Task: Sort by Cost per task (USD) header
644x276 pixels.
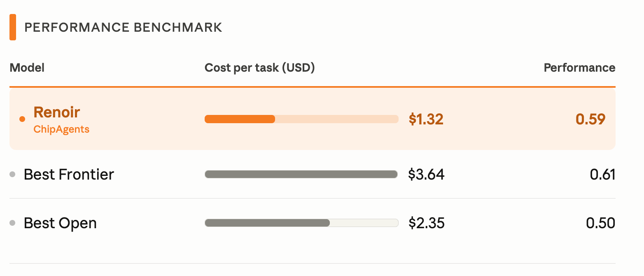Action: point(260,68)
